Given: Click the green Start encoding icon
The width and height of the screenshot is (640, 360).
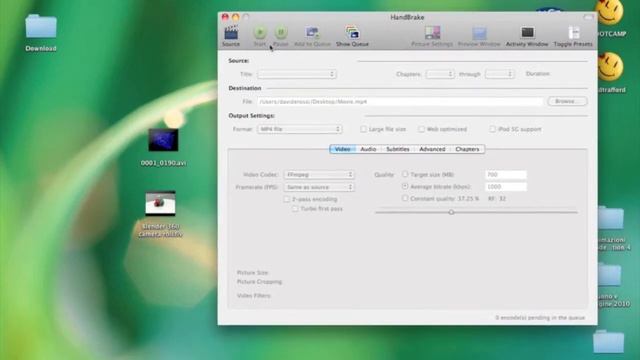Looking at the screenshot, I should tap(260, 32).
